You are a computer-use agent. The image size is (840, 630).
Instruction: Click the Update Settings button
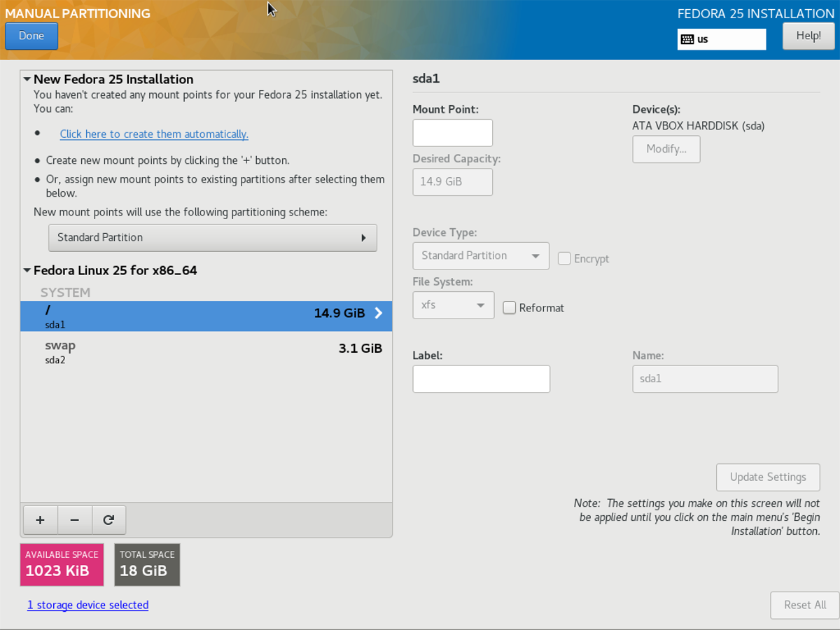768,477
